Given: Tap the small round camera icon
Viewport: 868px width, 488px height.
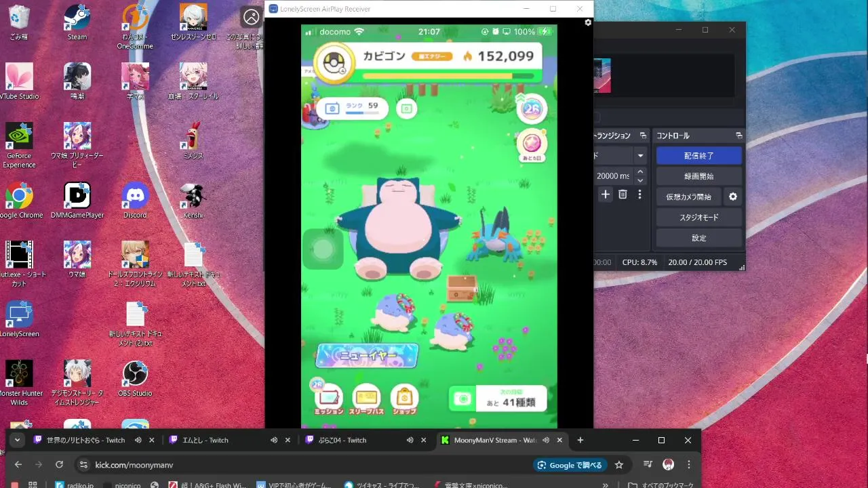Looking at the screenshot, I should click(x=406, y=108).
